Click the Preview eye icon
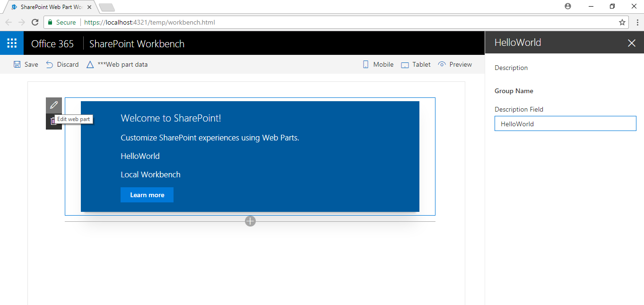Screen dimensions: 644x305 [442, 64]
